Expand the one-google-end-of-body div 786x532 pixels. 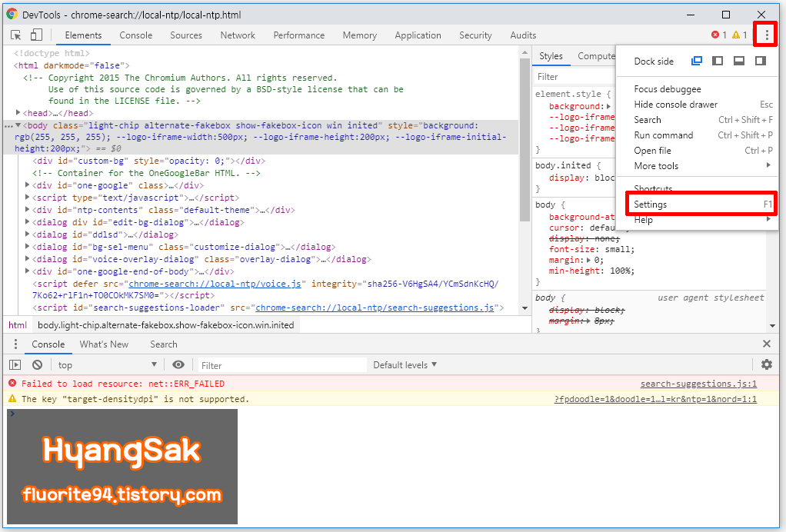28,271
